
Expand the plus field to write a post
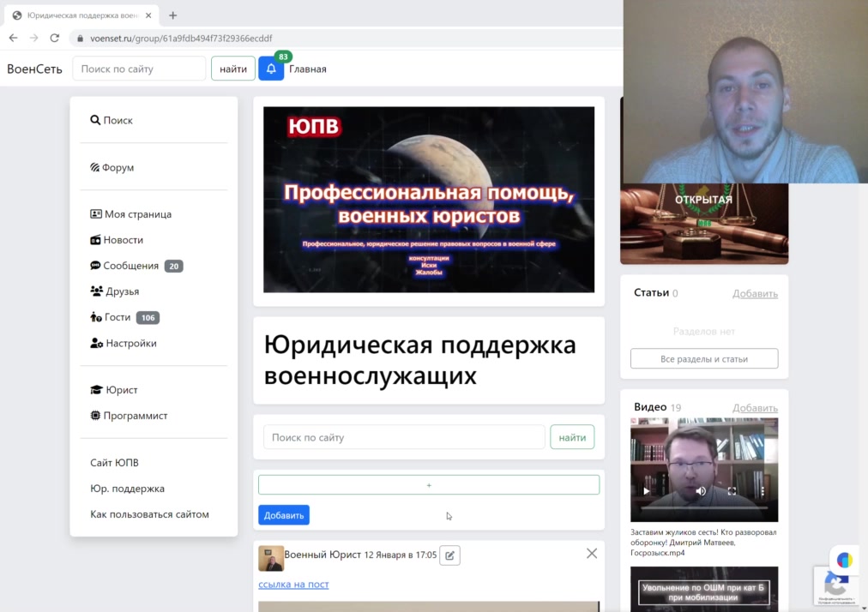[428, 485]
